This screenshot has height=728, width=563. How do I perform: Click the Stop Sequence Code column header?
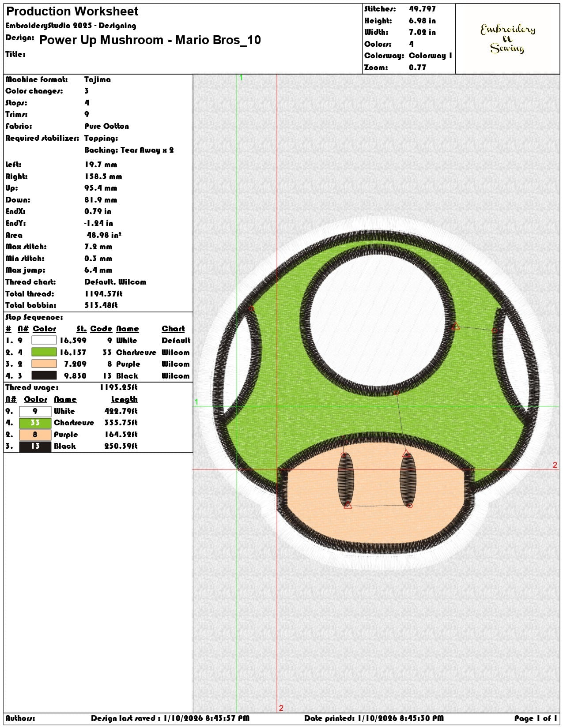[x=102, y=329]
